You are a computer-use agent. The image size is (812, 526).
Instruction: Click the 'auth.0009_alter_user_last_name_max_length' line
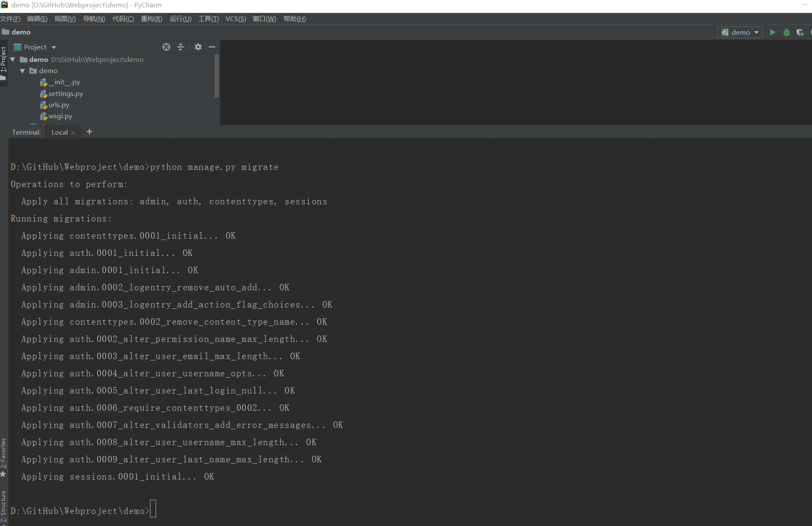point(171,459)
